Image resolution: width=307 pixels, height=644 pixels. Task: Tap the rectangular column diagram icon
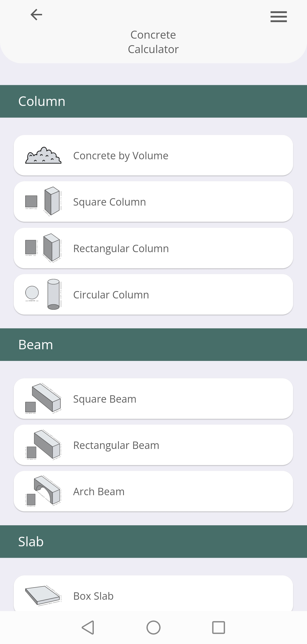[43, 248]
